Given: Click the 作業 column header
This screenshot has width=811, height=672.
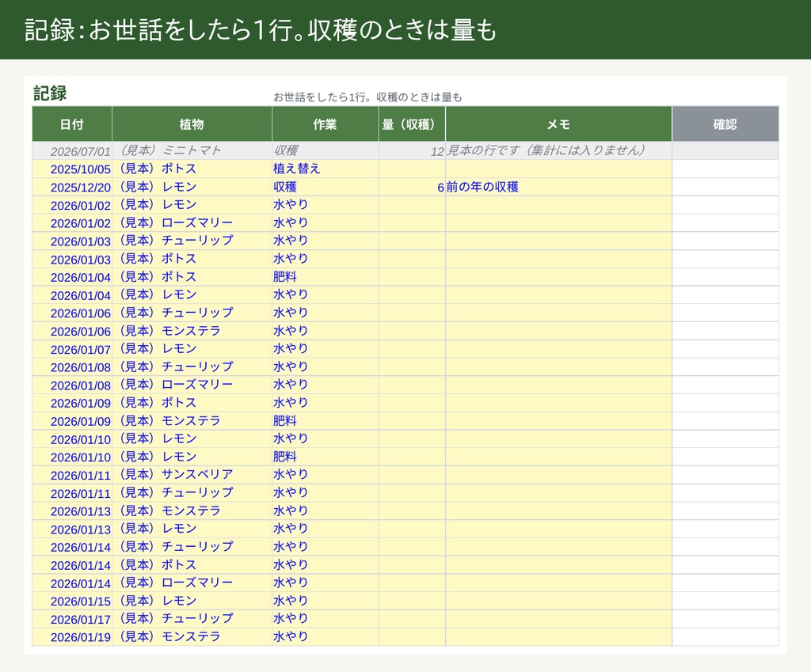Looking at the screenshot, I should pyautogui.click(x=325, y=124).
